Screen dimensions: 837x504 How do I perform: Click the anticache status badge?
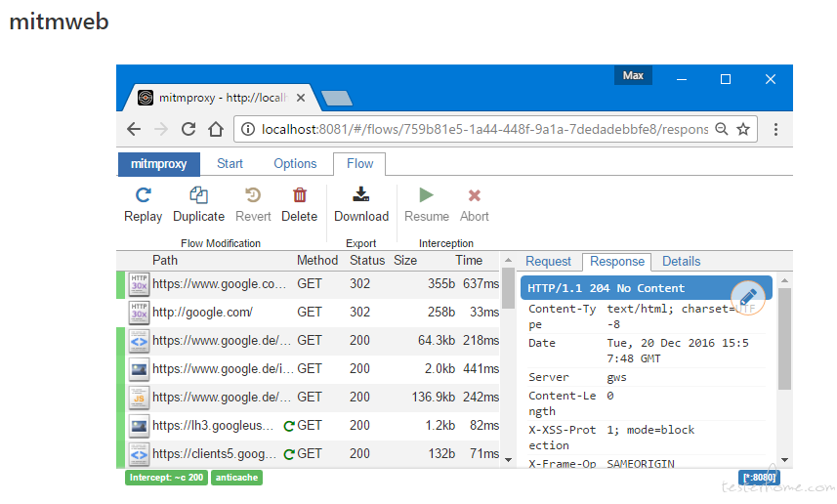point(236,478)
